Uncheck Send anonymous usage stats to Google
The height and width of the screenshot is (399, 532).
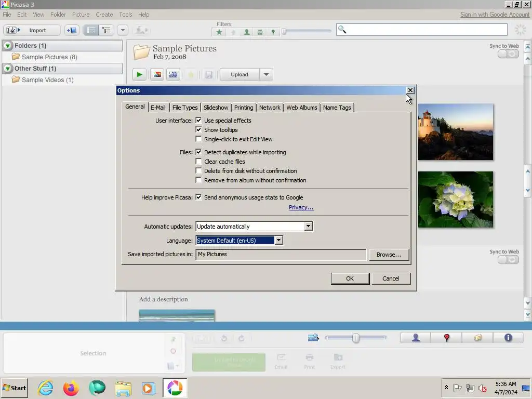click(198, 197)
